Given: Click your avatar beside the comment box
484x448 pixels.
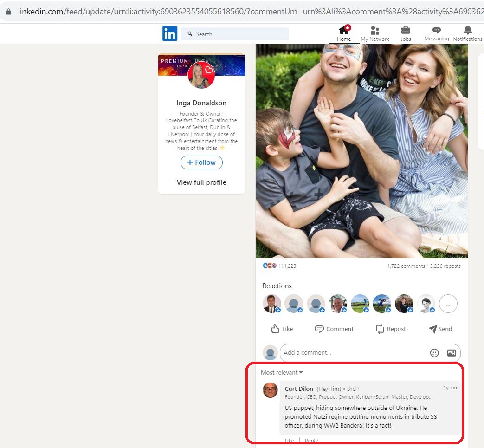Looking at the screenshot, I should click(270, 352).
